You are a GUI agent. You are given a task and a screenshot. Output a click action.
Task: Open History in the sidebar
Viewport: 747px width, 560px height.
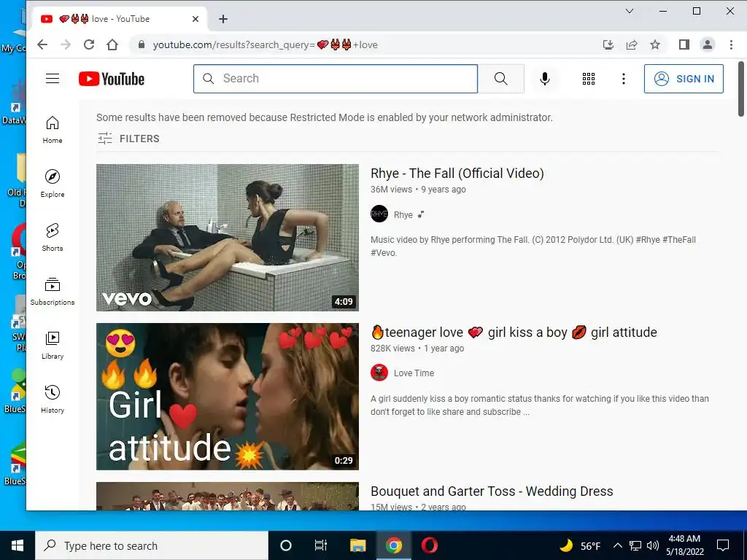53,399
